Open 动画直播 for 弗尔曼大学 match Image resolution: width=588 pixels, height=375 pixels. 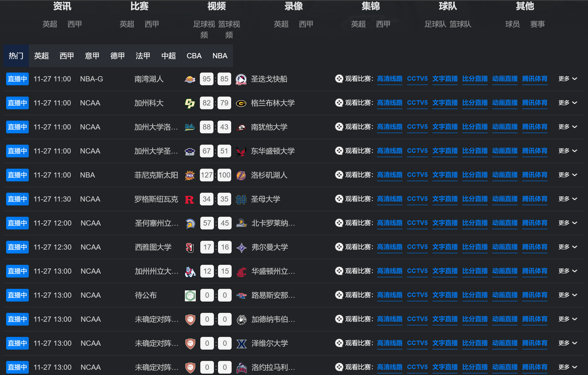[x=505, y=247]
